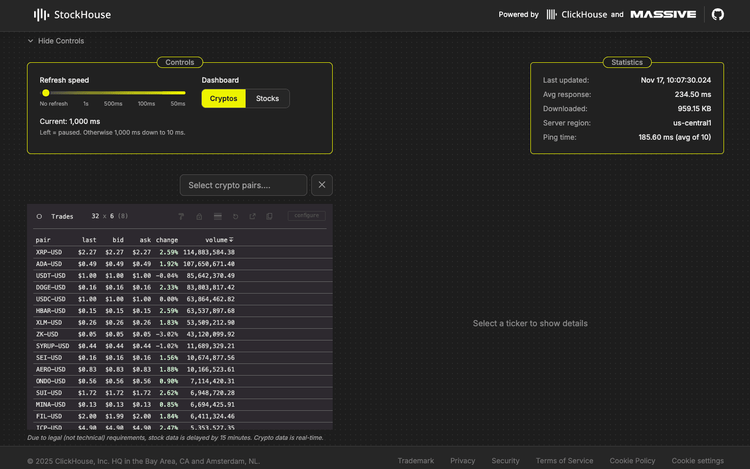Sort table by the volume column header

[218, 240]
